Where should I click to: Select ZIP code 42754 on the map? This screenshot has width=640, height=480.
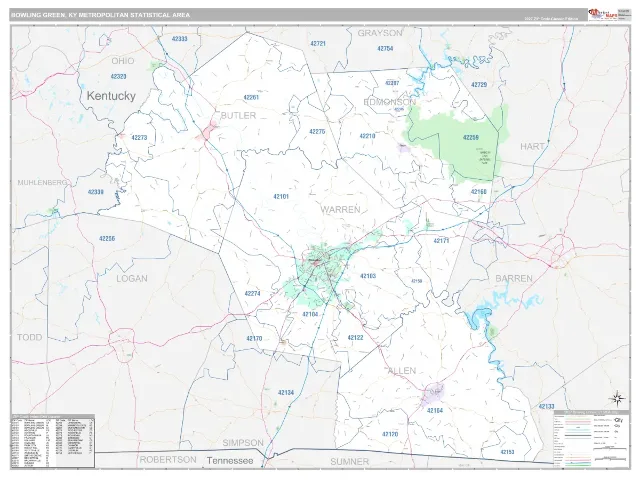(385, 49)
